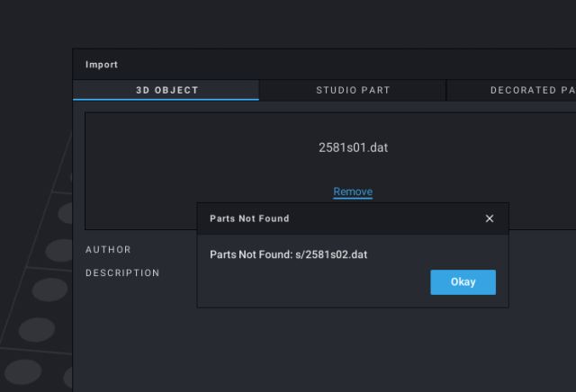Screen dimensions: 576x392
Task: Click the Import dialog title
Action: click(x=102, y=65)
